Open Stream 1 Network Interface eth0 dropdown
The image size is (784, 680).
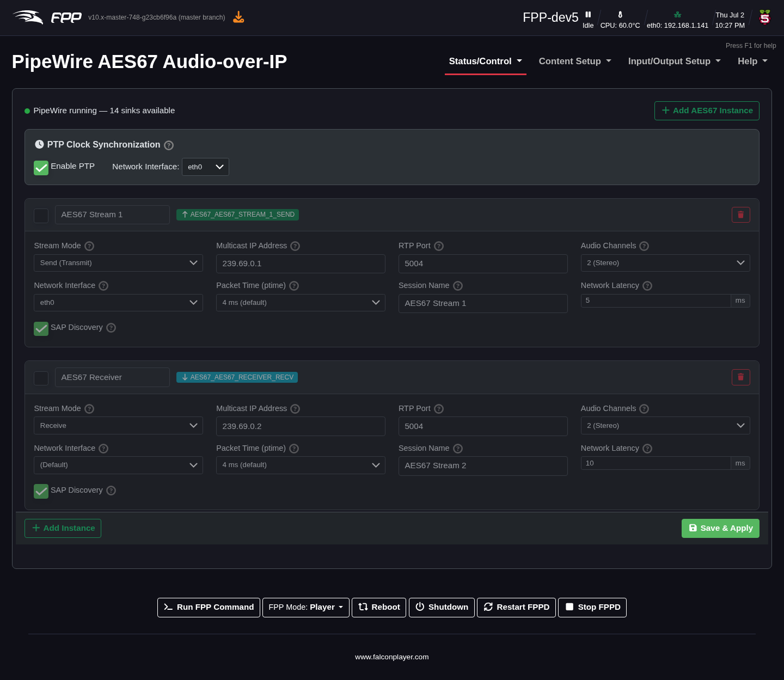click(118, 303)
